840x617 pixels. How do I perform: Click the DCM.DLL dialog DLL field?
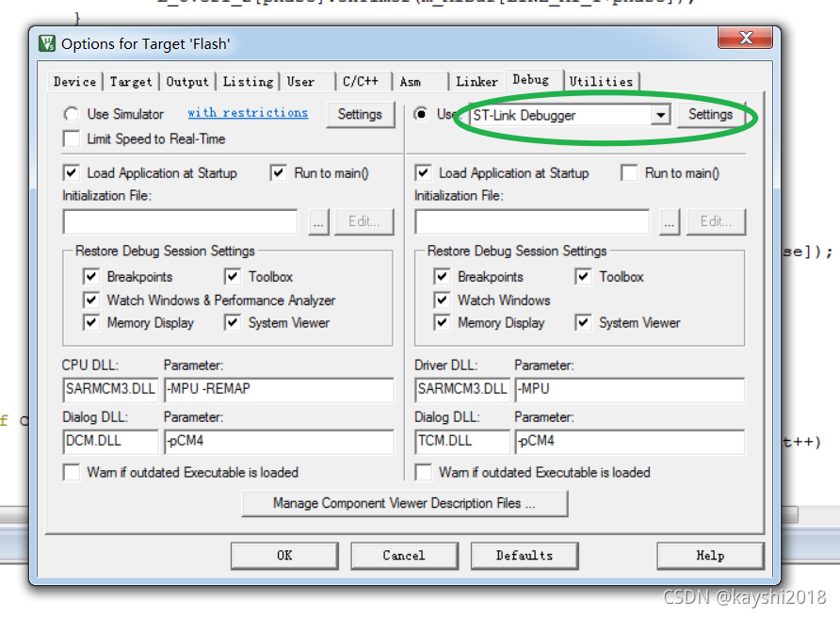pyautogui.click(x=110, y=441)
